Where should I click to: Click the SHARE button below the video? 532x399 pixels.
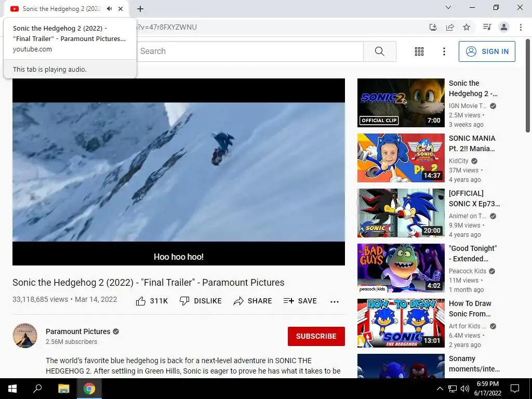click(x=253, y=301)
